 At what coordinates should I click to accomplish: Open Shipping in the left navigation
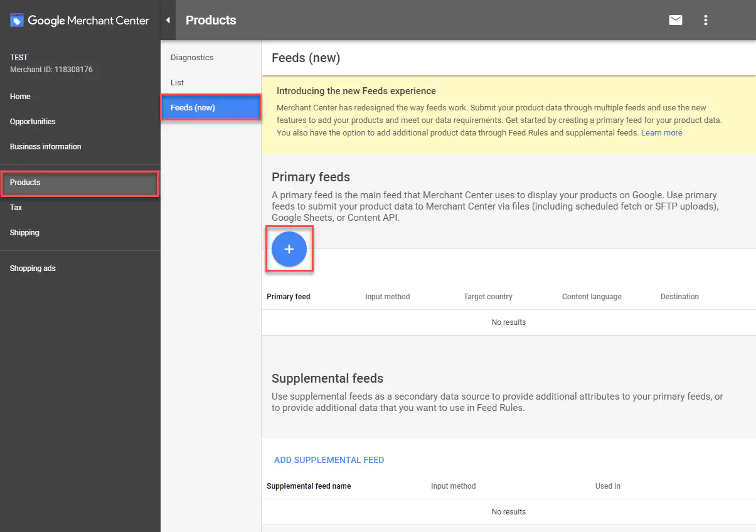tap(24, 233)
